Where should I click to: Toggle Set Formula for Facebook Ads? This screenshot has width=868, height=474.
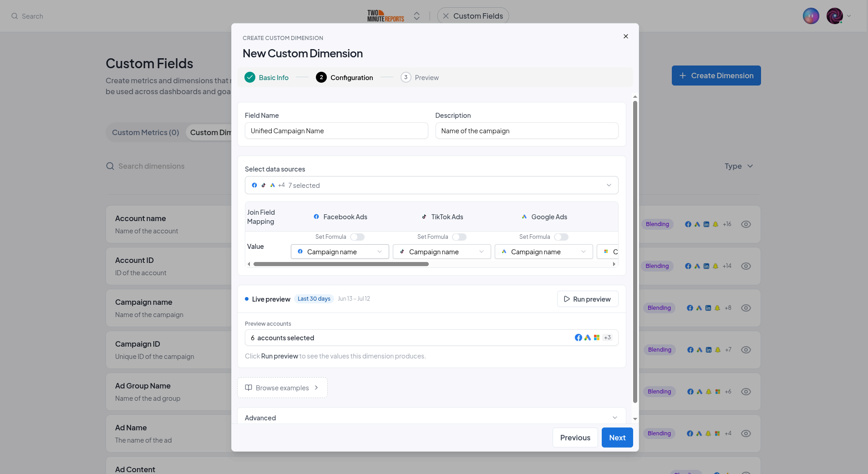357,237
